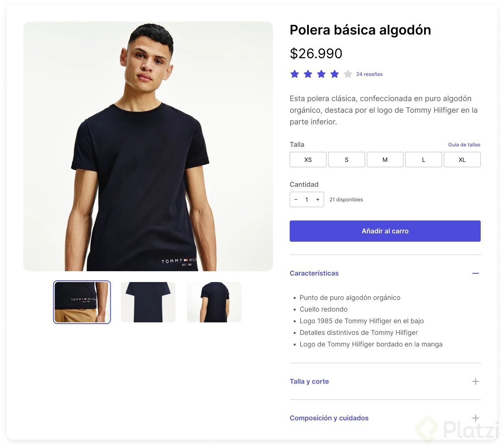Decrease quantity with the minus icon
Screen dimensions: 504x448
tap(296, 200)
